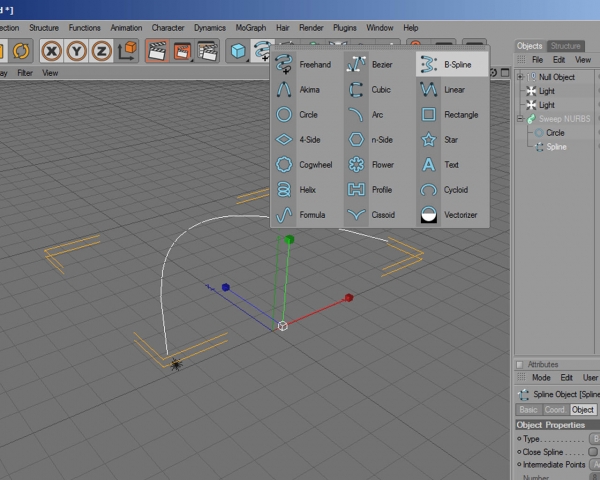This screenshot has height=480, width=600.
Task: Create a 4-Side spline
Action: [305, 140]
